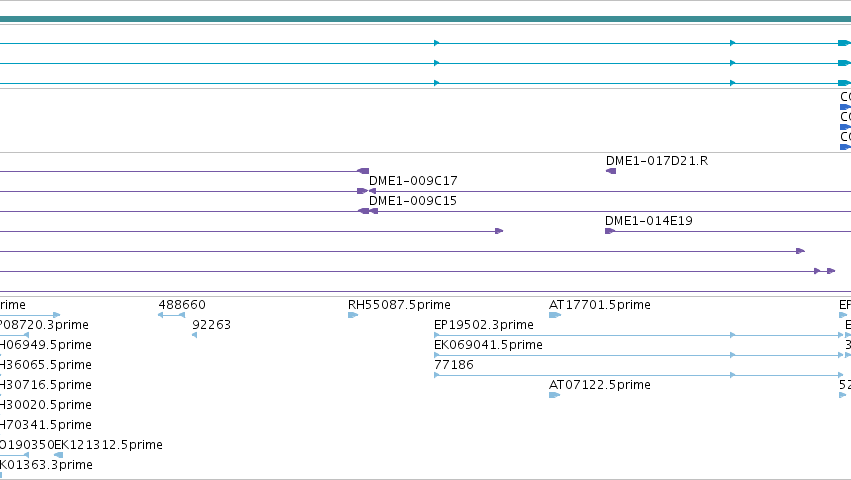Screen dimensions: 851x480
Task: Click the partially visible P08720.3prime label
Action: (44, 325)
